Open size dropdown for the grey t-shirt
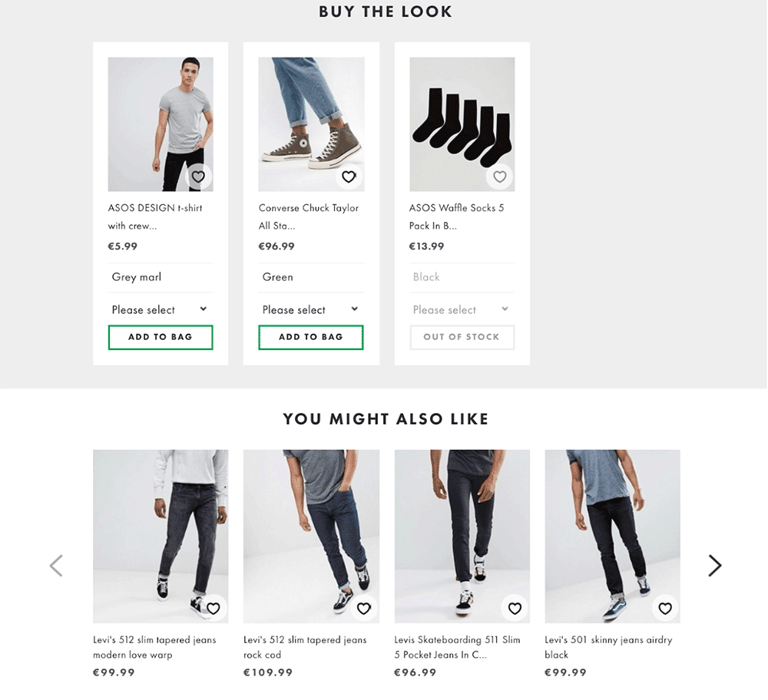Viewport: 768px width, 700px height. click(x=160, y=309)
